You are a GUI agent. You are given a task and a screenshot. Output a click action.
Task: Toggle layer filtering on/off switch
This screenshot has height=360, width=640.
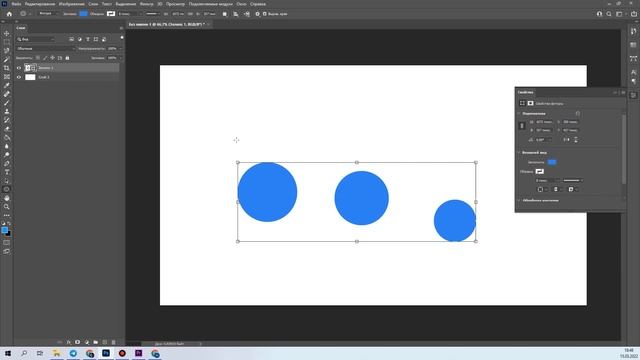(x=122, y=38)
